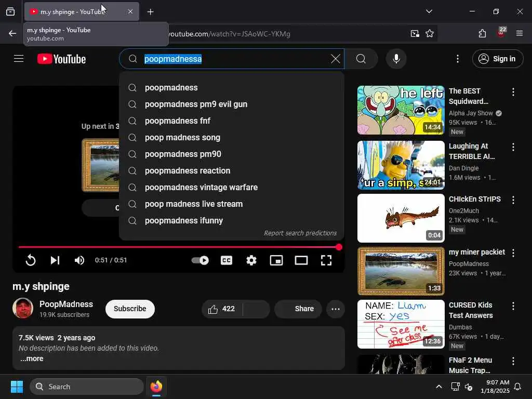The width and height of the screenshot is (532, 399).
Task: Open the PoopMadness channel name link
Action: (66, 304)
